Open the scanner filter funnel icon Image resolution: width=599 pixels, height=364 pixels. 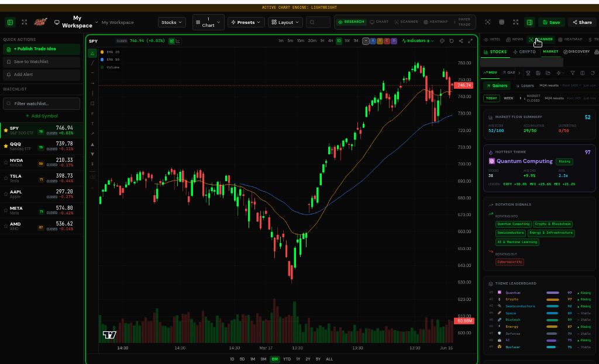pos(572,73)
